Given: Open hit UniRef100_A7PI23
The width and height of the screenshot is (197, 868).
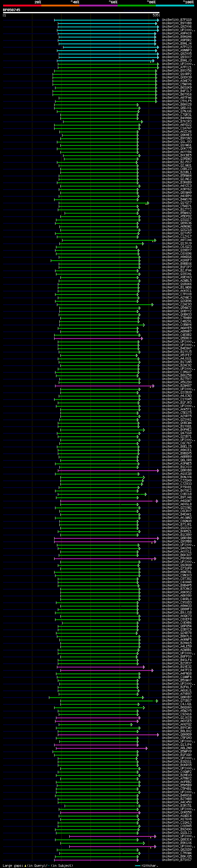Looking at the screenshot, I should point(177,47).
